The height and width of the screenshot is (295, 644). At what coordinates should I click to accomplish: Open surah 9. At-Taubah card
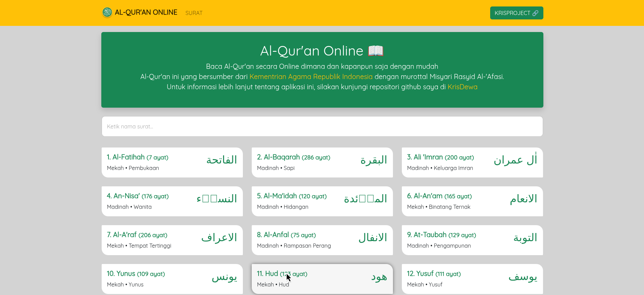pyautogui.click(x=472, y=240)
